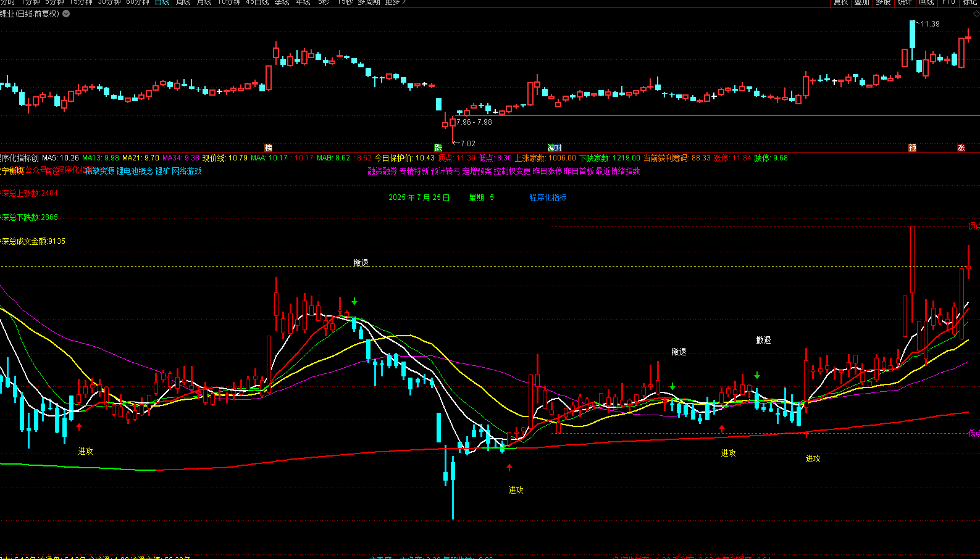Open the 画线 drawing tools

tap(926, 2)
